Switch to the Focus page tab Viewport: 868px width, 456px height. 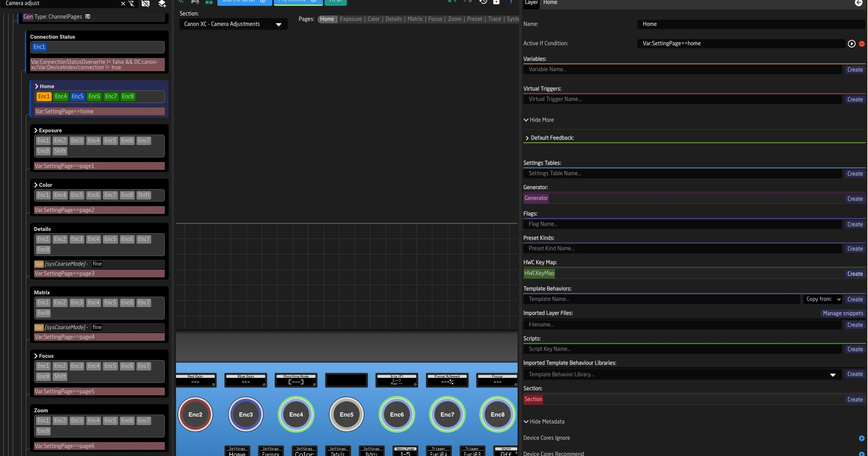click(435, 19)
